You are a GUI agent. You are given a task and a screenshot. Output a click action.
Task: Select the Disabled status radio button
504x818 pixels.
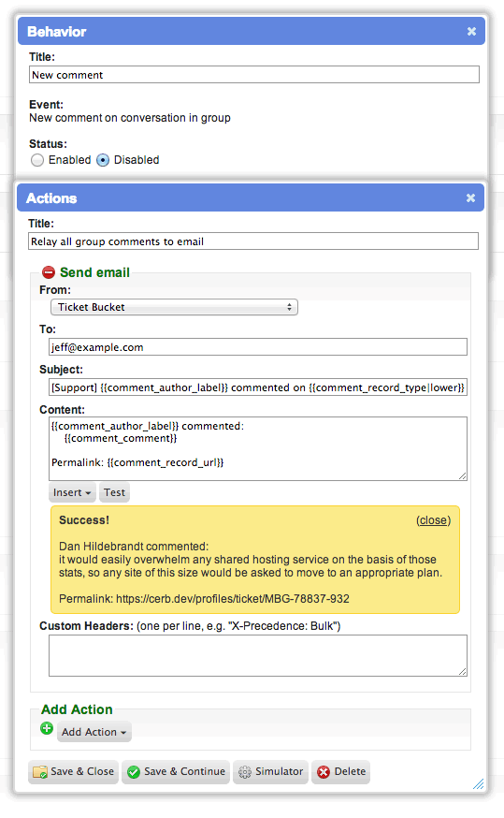pos(103,160)
